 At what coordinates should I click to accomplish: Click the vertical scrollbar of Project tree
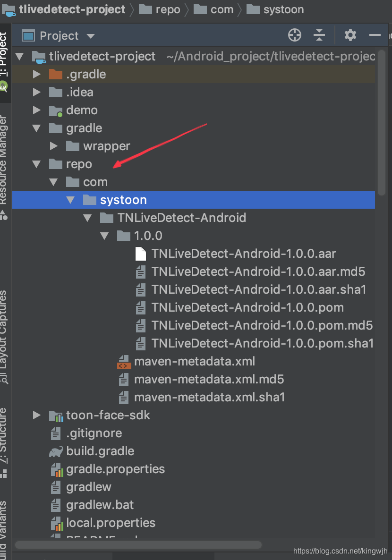381,123
